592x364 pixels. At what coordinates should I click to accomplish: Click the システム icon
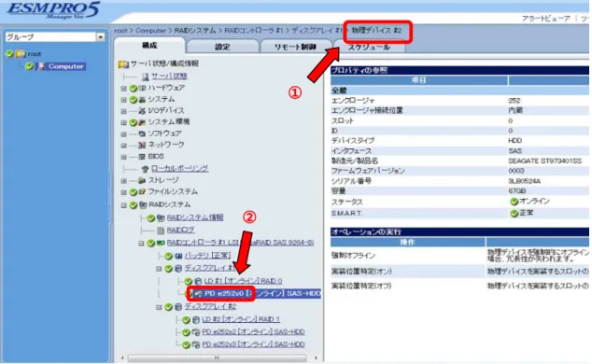point(142,100)
